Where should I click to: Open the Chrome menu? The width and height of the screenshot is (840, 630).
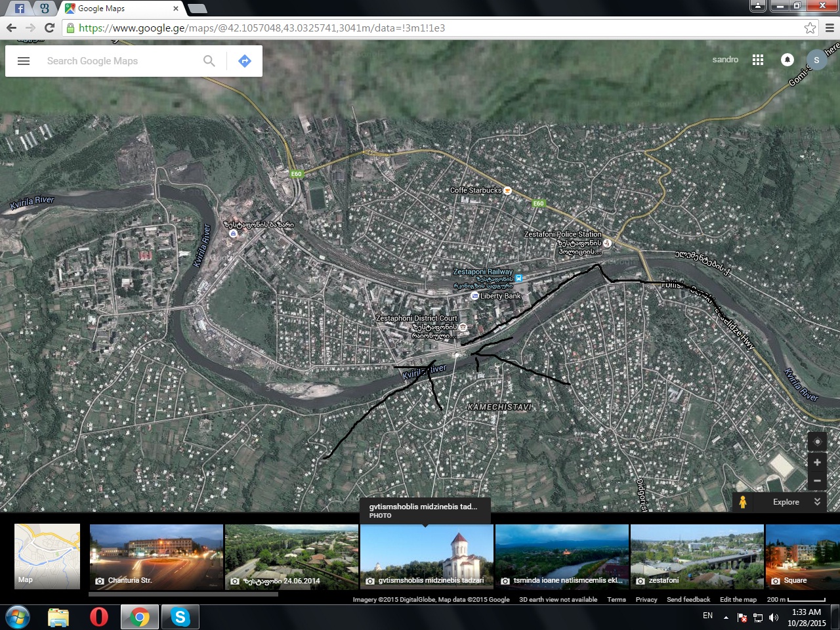tap(829, 28)
